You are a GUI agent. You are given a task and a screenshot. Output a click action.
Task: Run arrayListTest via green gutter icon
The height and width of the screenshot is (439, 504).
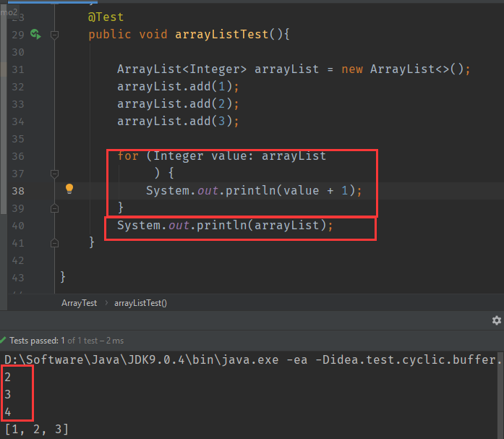pos(35,34)
